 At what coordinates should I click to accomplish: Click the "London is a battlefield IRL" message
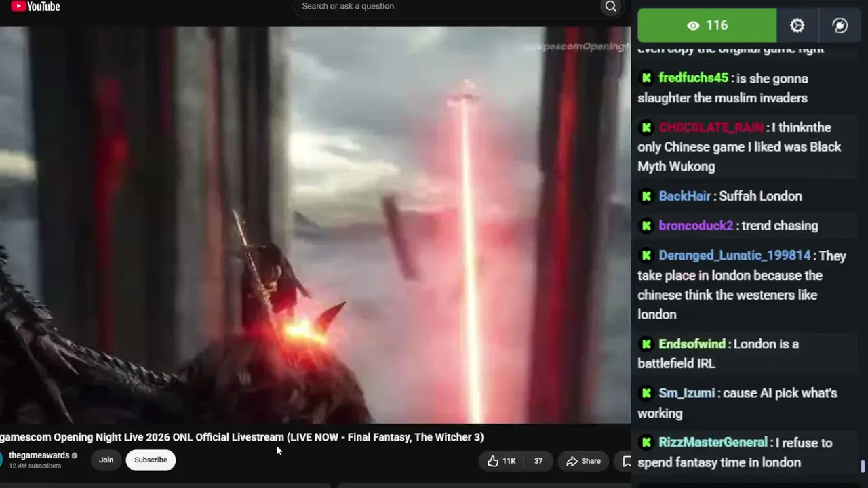(x=718, y=354)
